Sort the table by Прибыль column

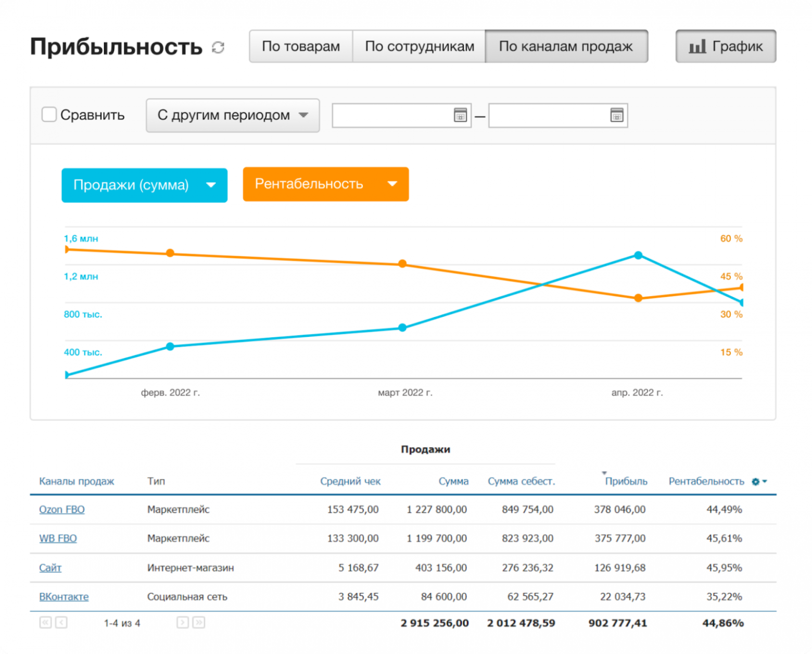[626, 482]
